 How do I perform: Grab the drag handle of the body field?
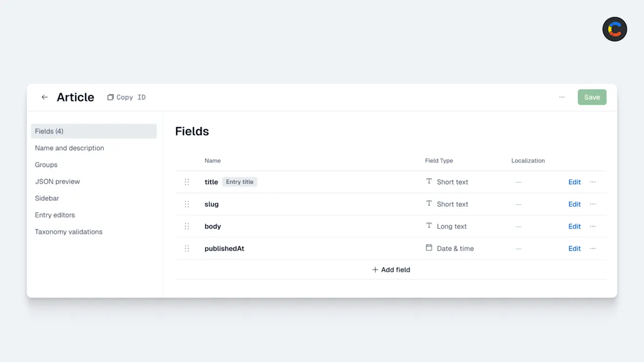click(187, 226)
